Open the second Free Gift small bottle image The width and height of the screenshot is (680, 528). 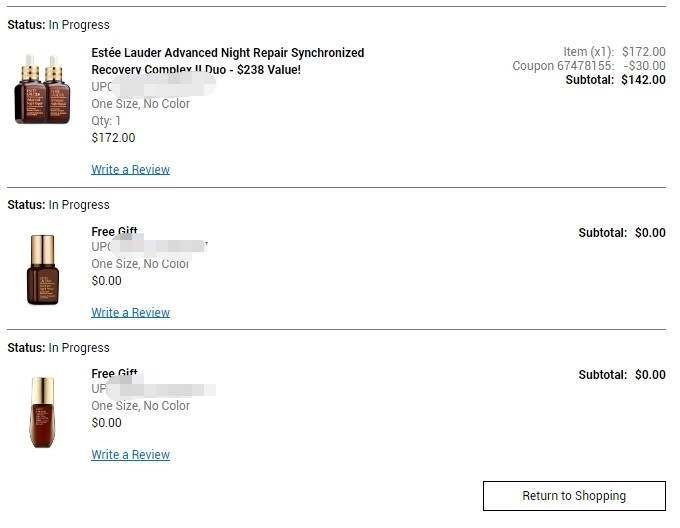[x=42, y=412]
